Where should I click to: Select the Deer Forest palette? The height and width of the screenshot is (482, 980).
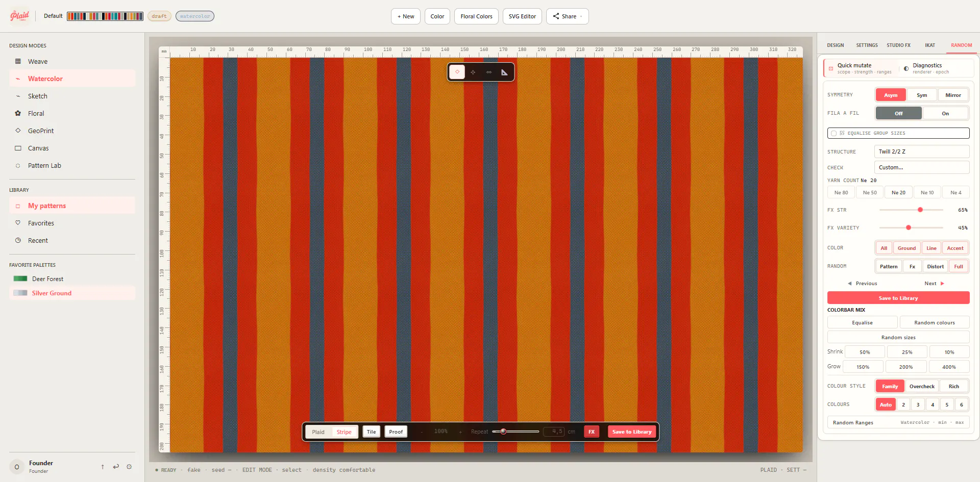(x=72, y=279)
